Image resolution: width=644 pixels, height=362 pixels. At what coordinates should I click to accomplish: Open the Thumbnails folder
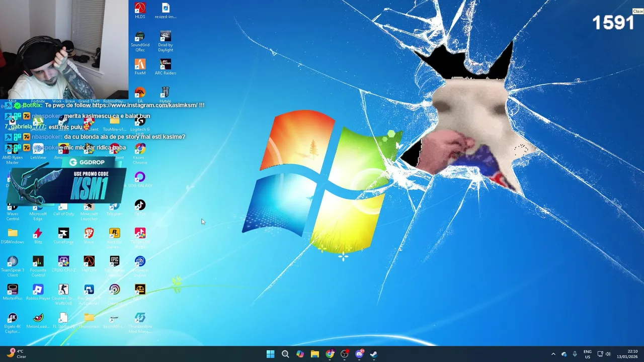tap(89, 320)
